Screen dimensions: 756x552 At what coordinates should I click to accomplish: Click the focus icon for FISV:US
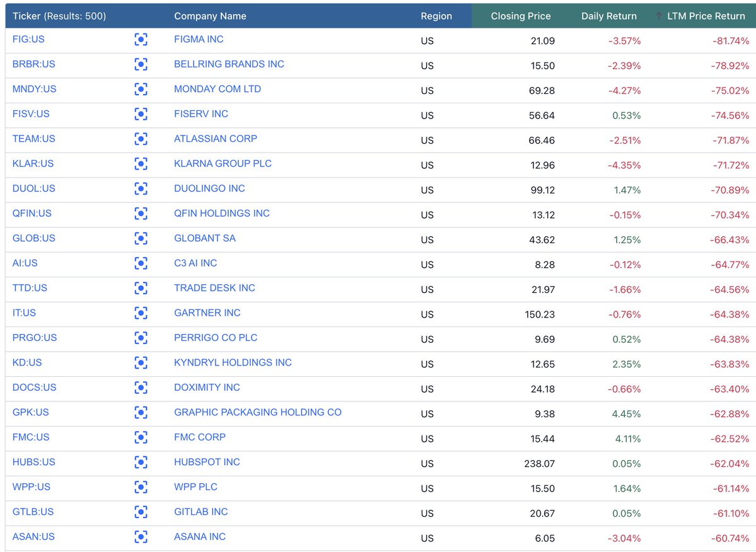click(141, 114)
